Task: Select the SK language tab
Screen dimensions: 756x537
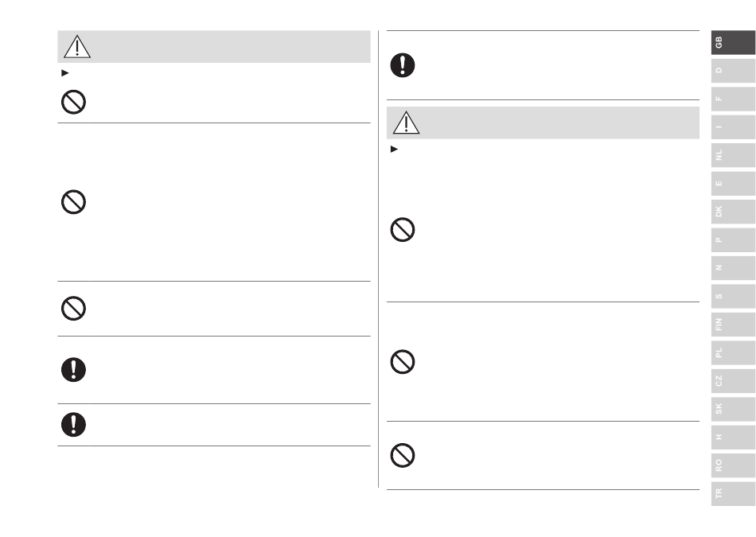Action: pyautogui.click(x=733, y=409)
